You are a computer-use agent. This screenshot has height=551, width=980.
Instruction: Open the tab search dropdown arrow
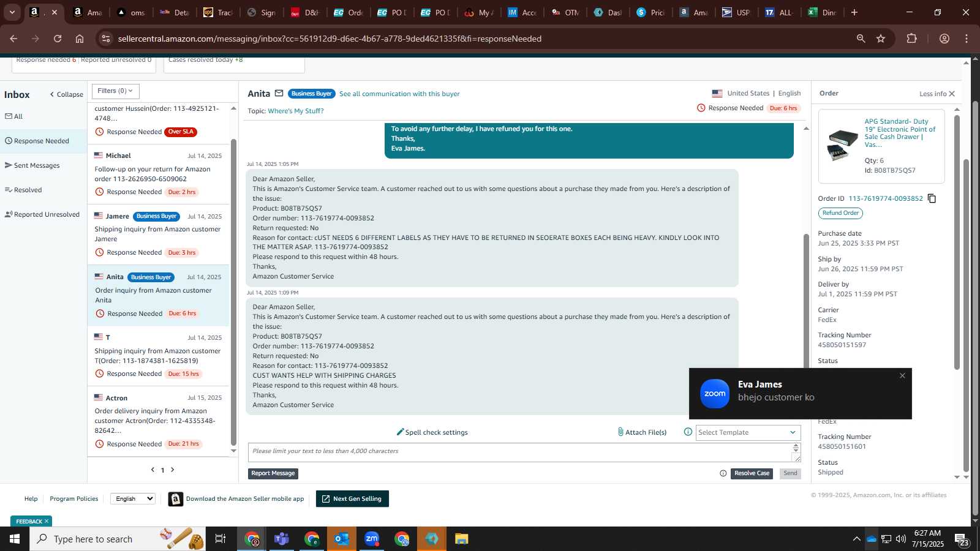[x=12, y=12]
